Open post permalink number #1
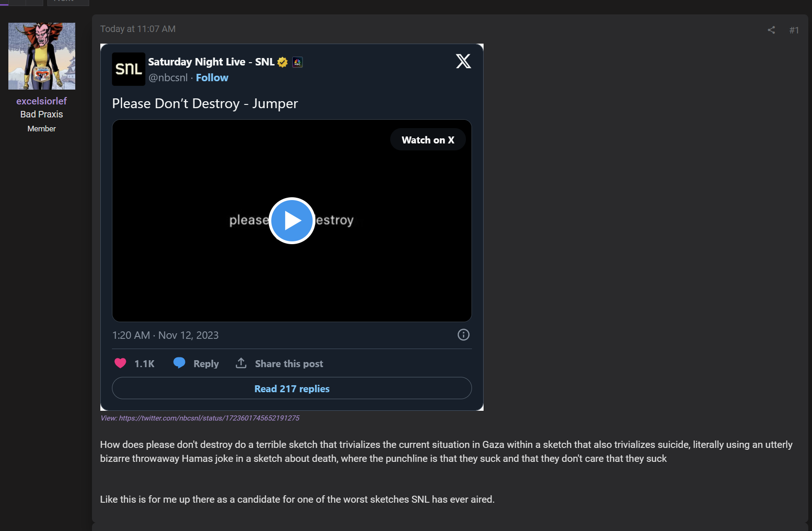This screenshot has width=812, height=531. pos(794,30)
